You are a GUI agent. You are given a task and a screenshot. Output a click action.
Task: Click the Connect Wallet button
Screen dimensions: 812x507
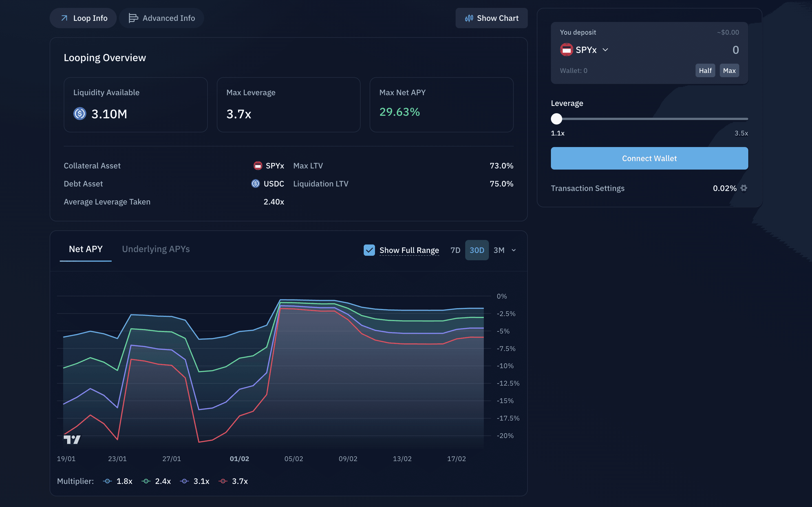tap(649, 158)
